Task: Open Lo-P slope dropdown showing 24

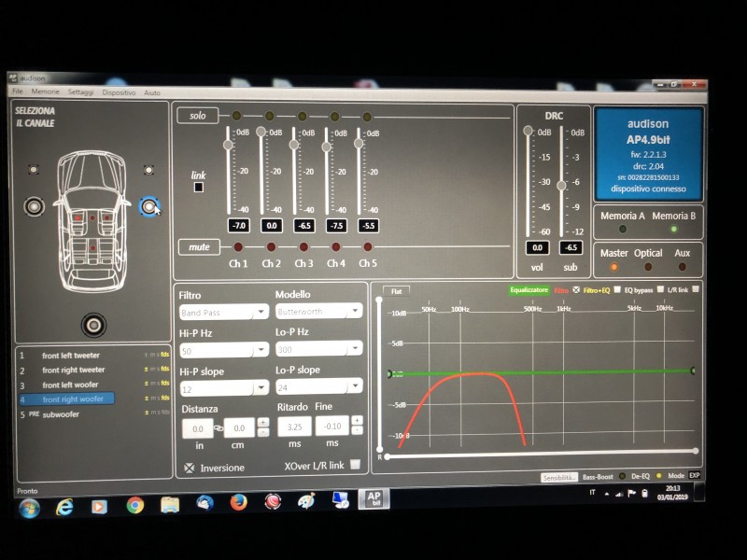Action: [319, 387]
